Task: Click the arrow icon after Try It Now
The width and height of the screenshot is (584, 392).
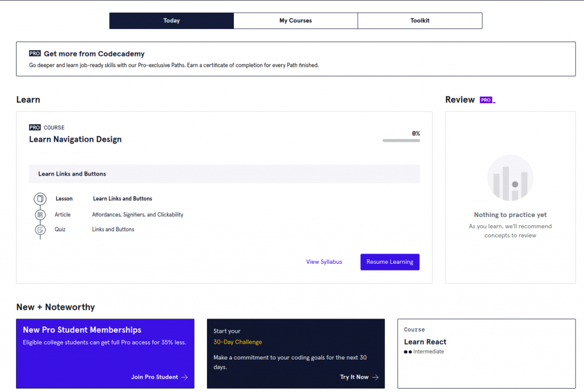Action: pos(375,377)
